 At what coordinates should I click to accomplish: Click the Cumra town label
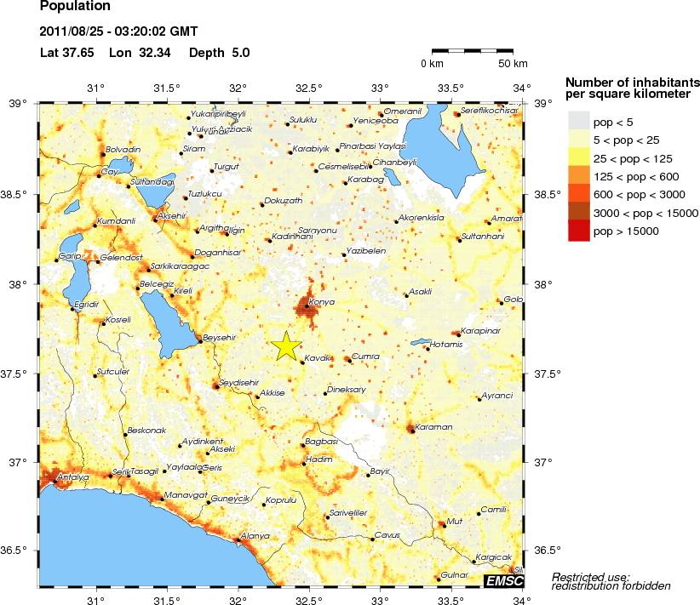(x=364, y=357)
